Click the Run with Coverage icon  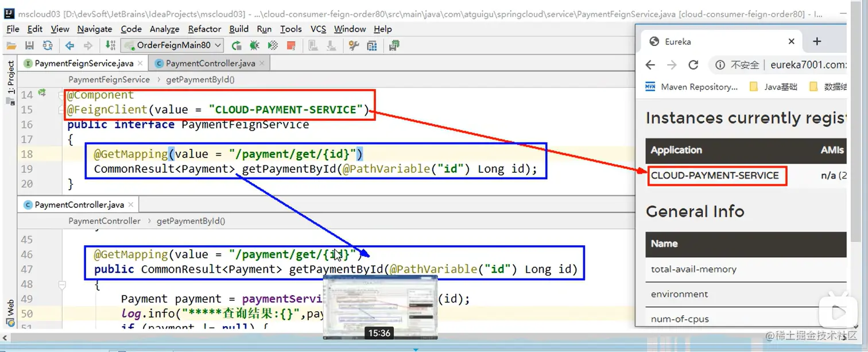click(x=273, y=45)
